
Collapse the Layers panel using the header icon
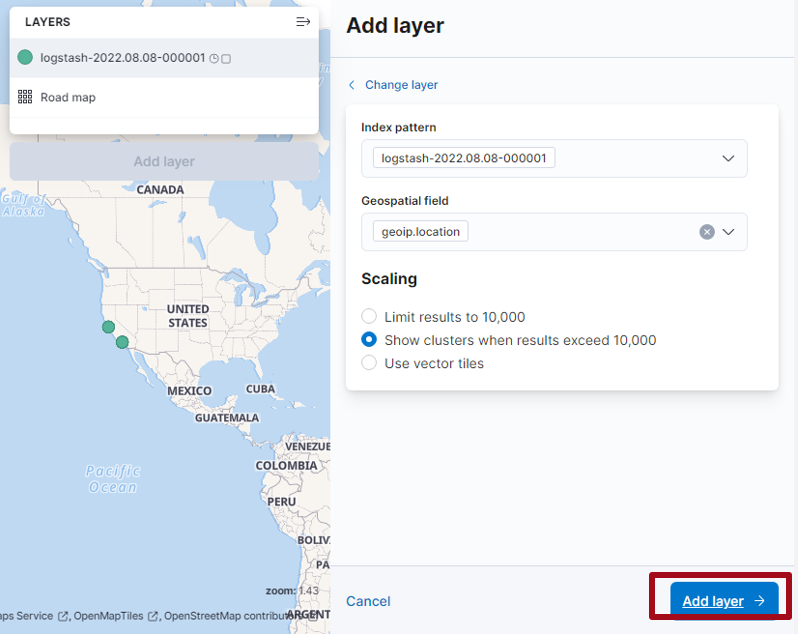(303, 22)
